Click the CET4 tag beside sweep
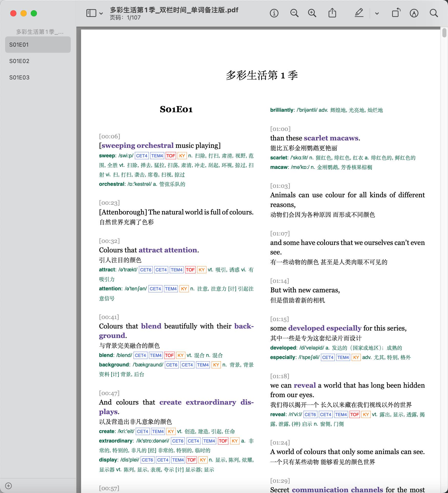Image resolution: width=448 pixels, height=493 pixels. (x=142, y=156)
